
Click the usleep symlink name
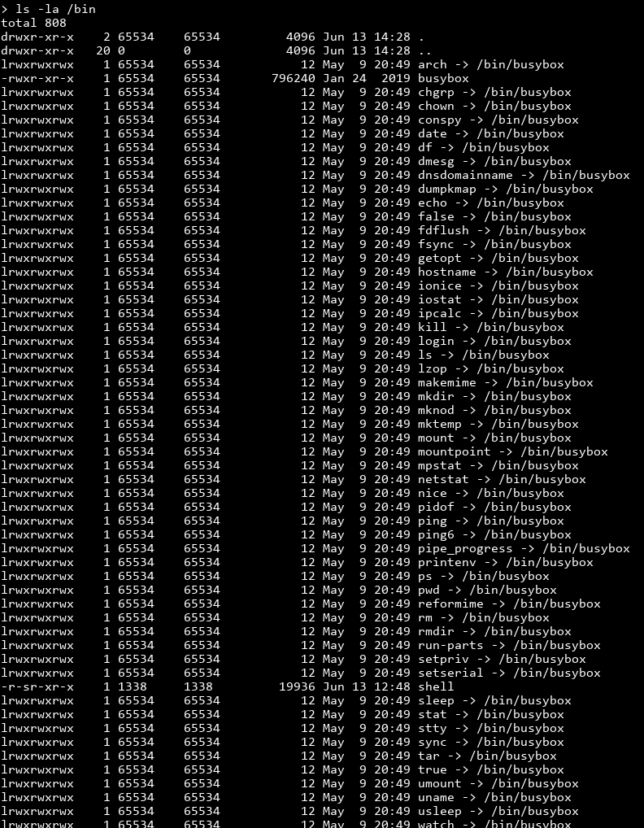pyautogui.click(x=440, y=811)
